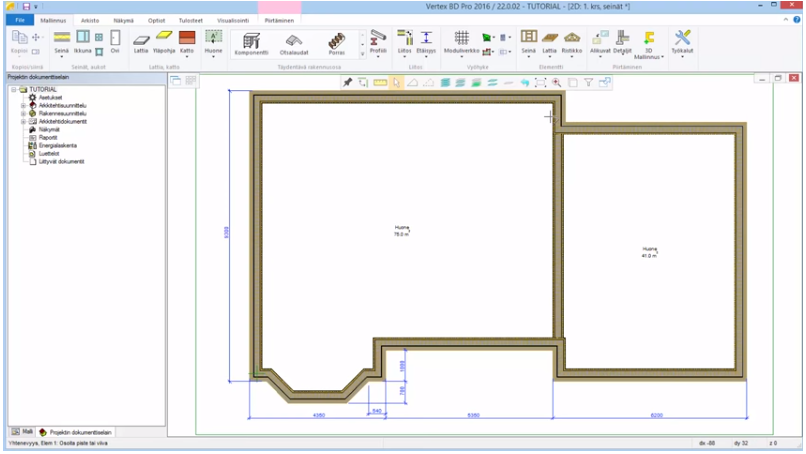Screen dimensions: 806x454
Task: Open the Työkalut tools icon
Action: [x=683, y=40]
